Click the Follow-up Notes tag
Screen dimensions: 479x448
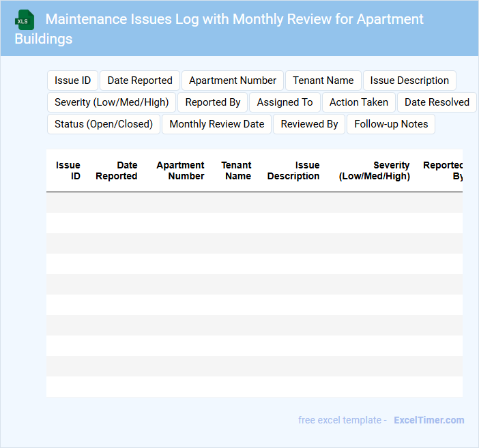point(391,124)
